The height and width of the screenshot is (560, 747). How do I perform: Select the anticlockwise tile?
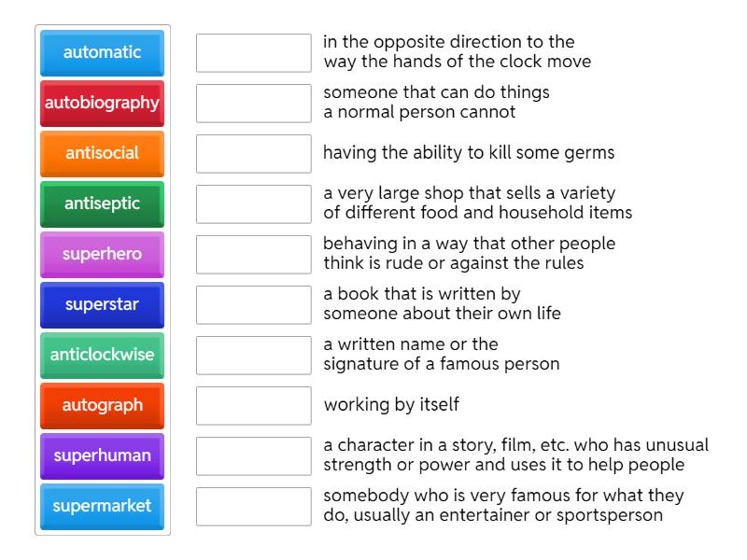102,356
